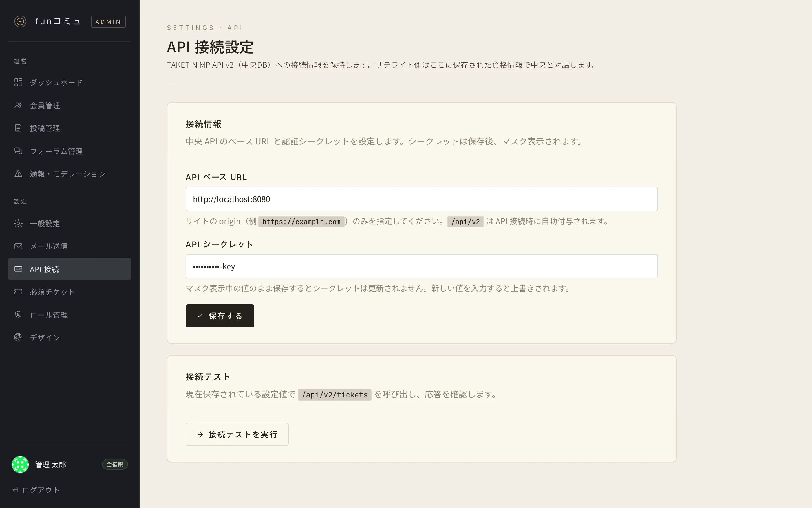Click the メール送信 envelope icon
Viewport: 812px width, 508px height.
[x=18, y=246]
